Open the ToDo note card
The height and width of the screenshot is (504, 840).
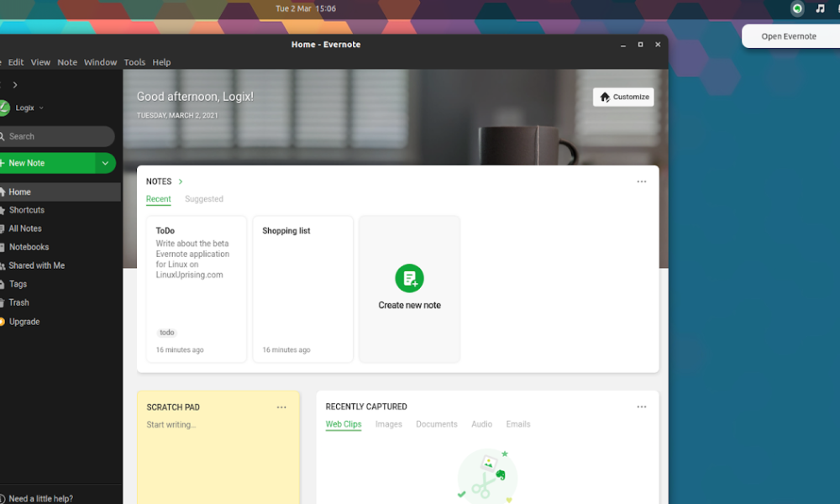click(196, 289)
